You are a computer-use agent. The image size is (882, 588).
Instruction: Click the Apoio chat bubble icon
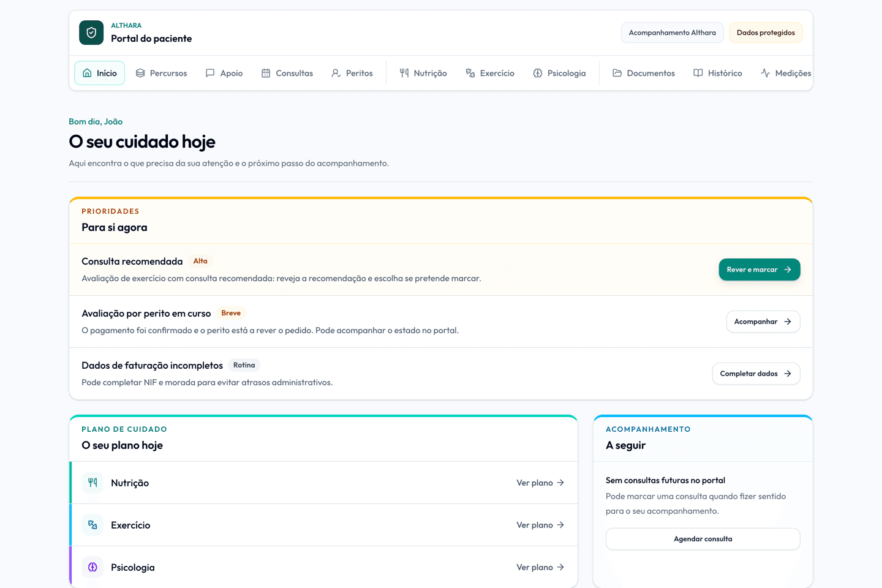click(210, 73)
